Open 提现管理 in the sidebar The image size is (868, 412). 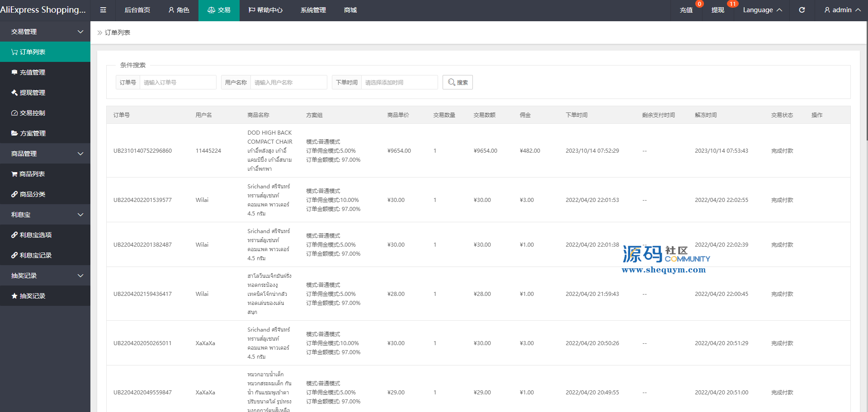point(45,93)
